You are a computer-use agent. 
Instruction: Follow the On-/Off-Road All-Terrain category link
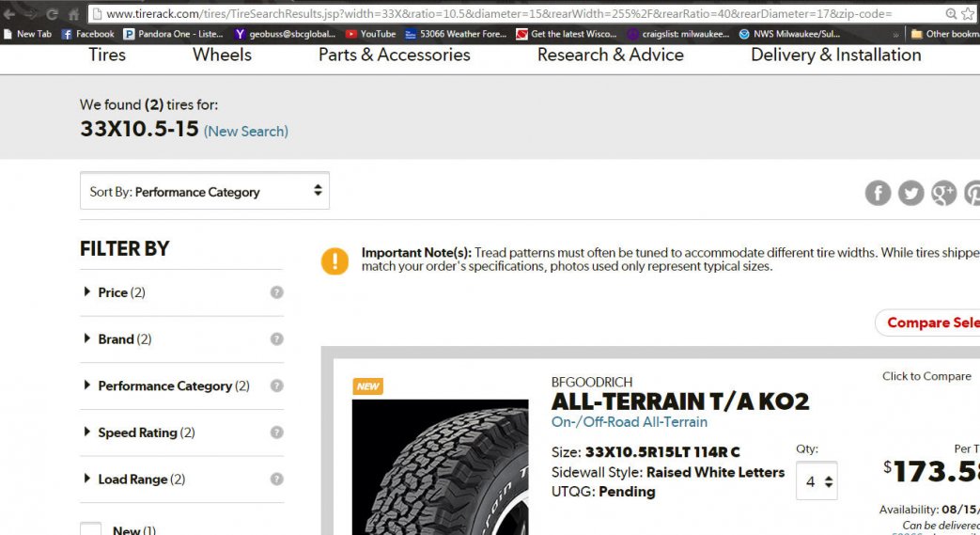pos(630,422)
